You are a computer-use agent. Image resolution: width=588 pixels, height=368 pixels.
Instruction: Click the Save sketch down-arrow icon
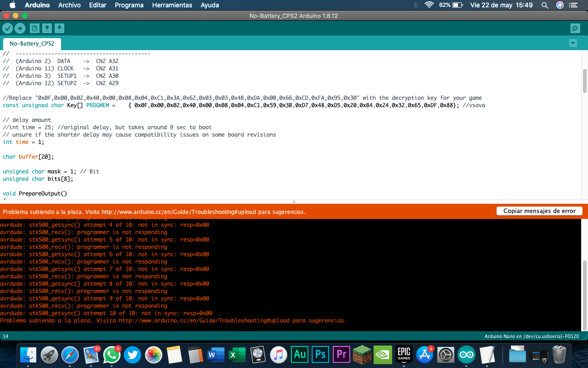point(59,29)
